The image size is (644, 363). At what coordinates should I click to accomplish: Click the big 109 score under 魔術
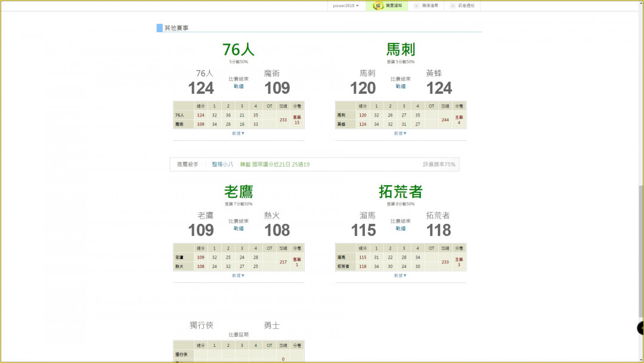[277, 88]
